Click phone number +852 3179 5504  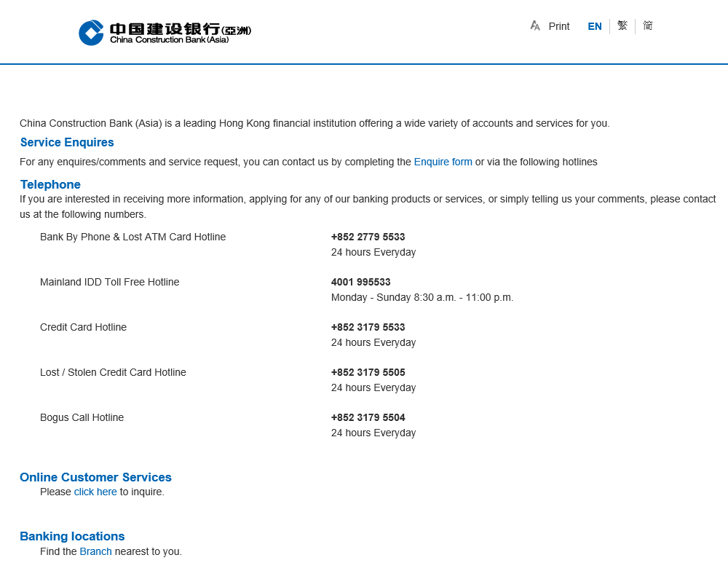(368, 417)
